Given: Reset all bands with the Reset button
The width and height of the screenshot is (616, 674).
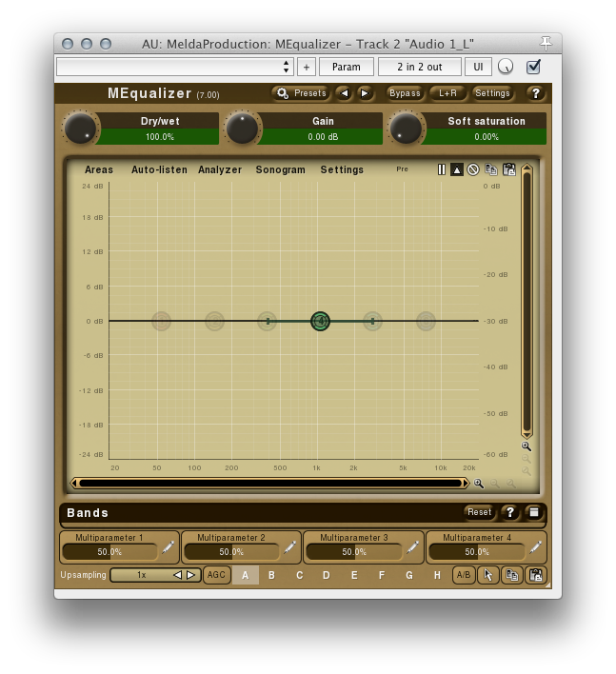Looking at the screenshot, I should pyautogui.click(x=479, y=512).
